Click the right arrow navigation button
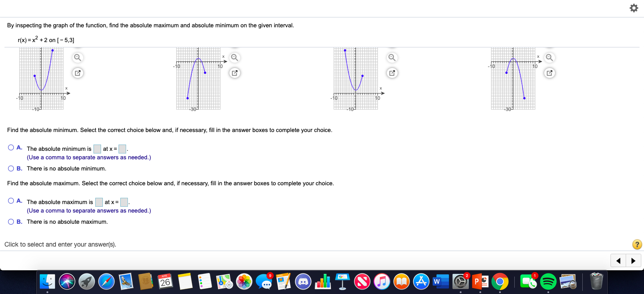Viewport: 644px width, 294px height. pyautogui.click(x=633, y=260)
